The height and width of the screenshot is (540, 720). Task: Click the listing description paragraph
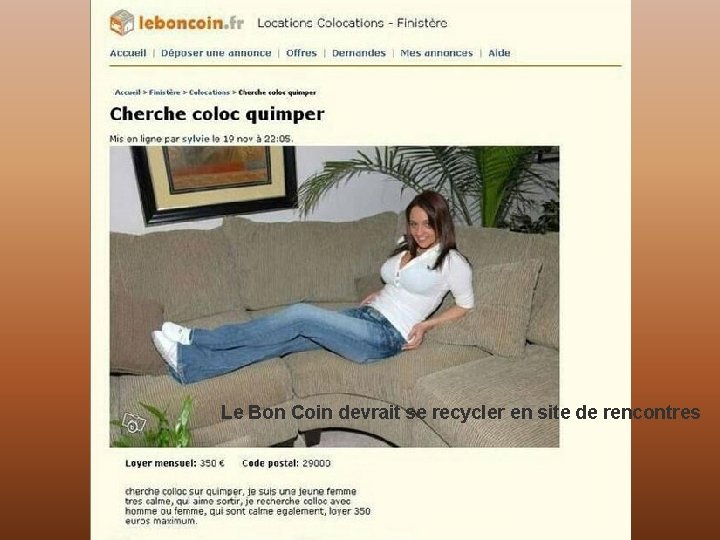(x=248, y=506)
